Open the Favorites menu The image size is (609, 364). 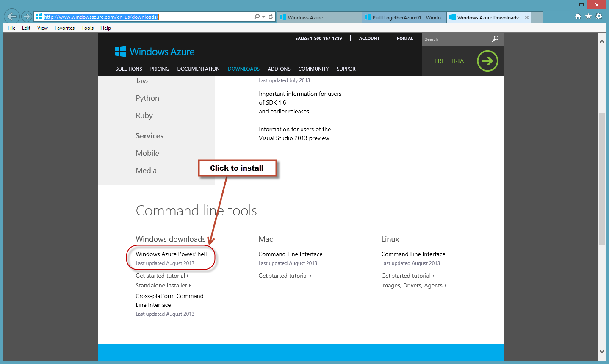click(64, 28)
